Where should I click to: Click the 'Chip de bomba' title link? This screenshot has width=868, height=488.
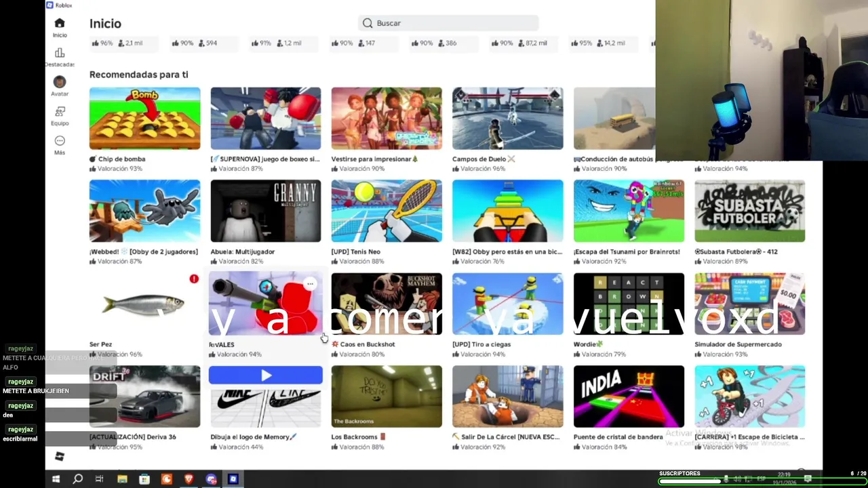(x=122, y=159)
